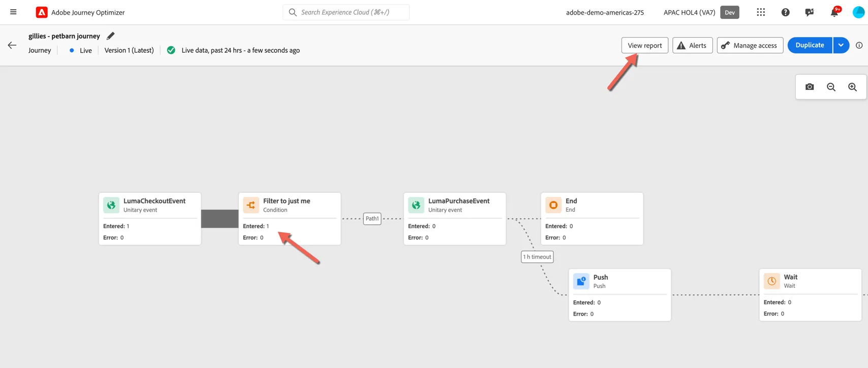Go back using the left arrow

tap(12, 45)
